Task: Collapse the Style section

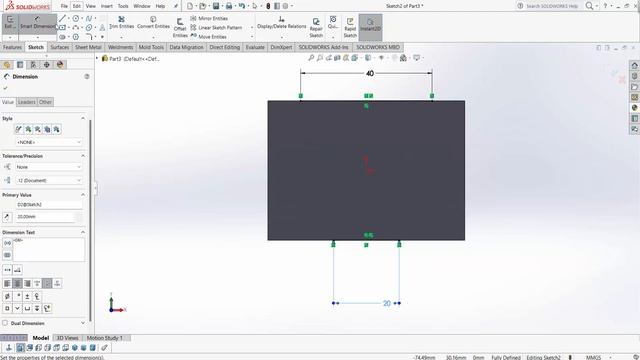Action: 83,118
